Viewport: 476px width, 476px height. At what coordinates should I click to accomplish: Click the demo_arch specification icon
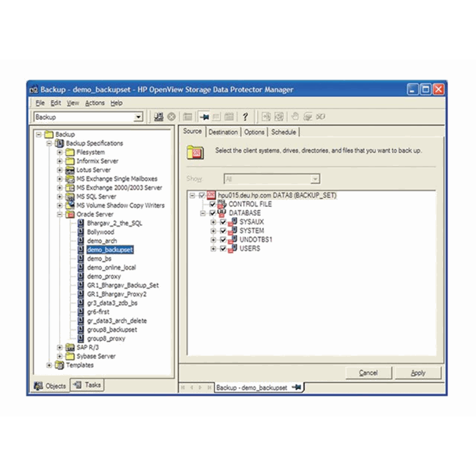pos(81,241)
